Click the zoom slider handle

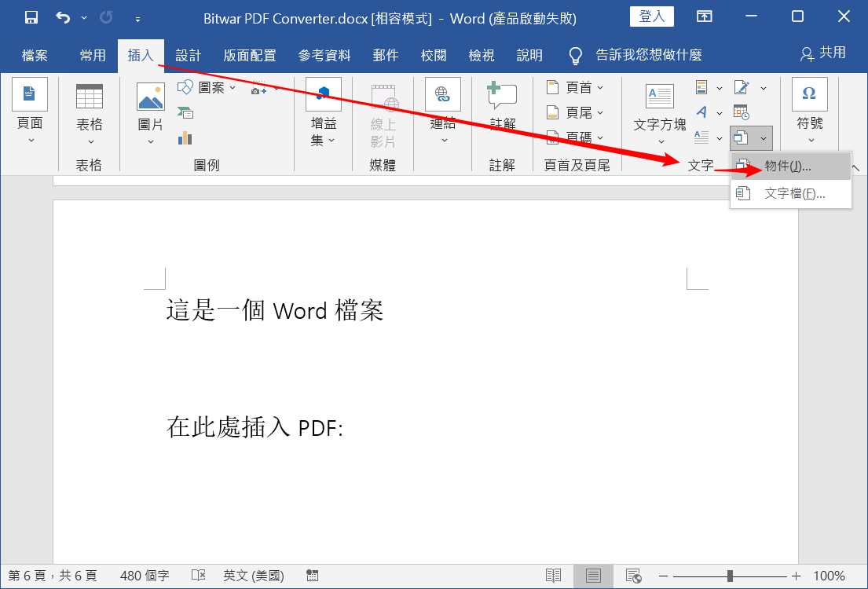(x=731, y=576)
